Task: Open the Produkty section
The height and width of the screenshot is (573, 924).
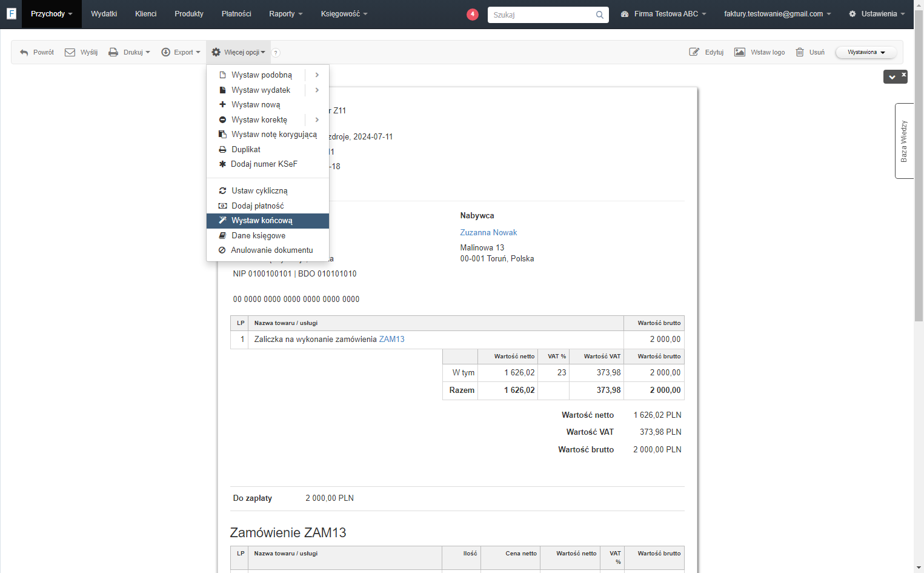Action: (189, 14)
